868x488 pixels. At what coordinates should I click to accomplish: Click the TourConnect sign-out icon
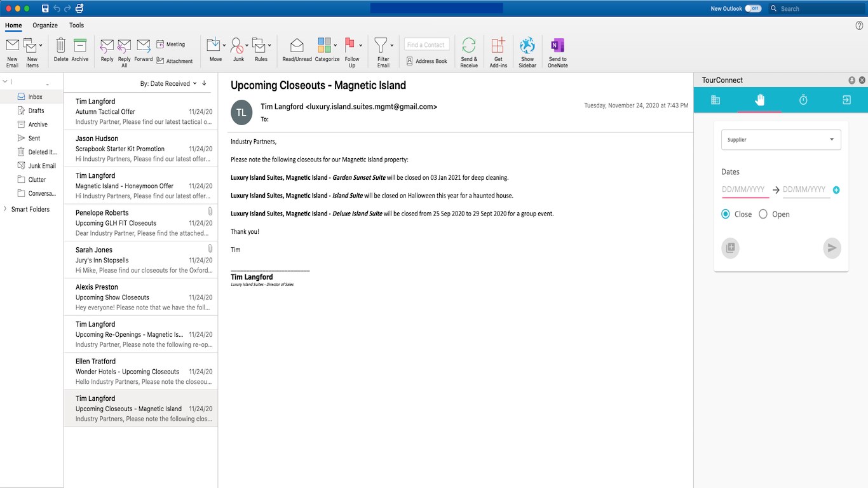tap(847, 100)
